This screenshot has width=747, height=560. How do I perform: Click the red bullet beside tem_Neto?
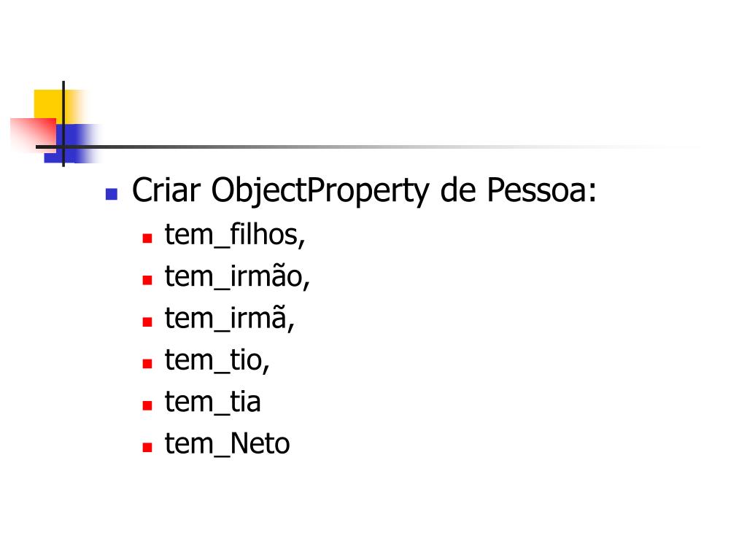pos(147,446)
